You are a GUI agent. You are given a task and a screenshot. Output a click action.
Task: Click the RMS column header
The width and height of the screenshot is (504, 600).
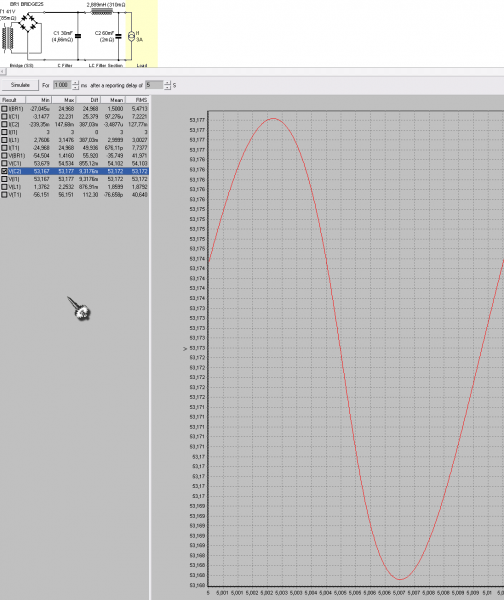137,100
